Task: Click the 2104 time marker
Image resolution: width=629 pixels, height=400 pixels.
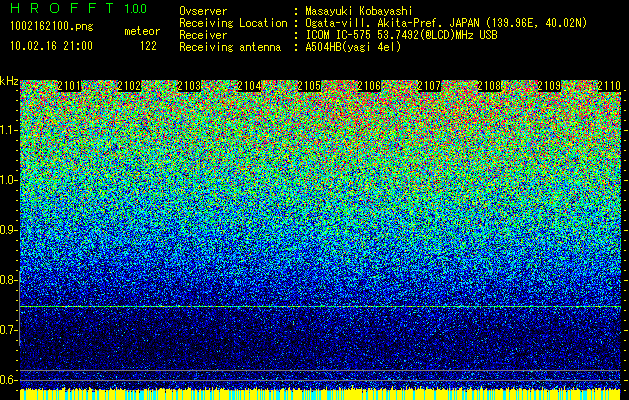Action: click(250, 86)
